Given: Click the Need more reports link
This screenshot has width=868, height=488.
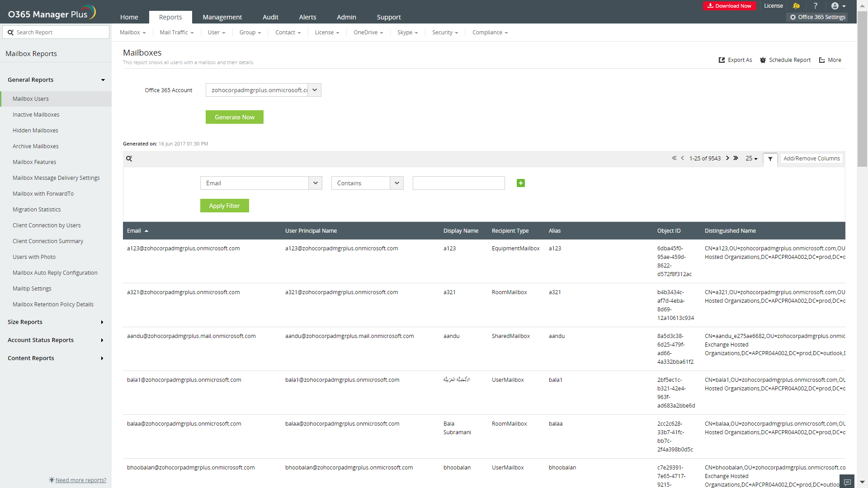Looking at the screenshot, I should pyautogui.click(x=80, y=480).
